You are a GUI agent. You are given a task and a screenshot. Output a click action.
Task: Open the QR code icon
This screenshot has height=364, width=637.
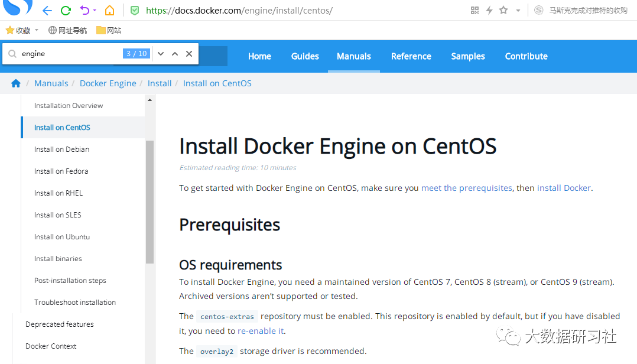(x=474, y=11)
